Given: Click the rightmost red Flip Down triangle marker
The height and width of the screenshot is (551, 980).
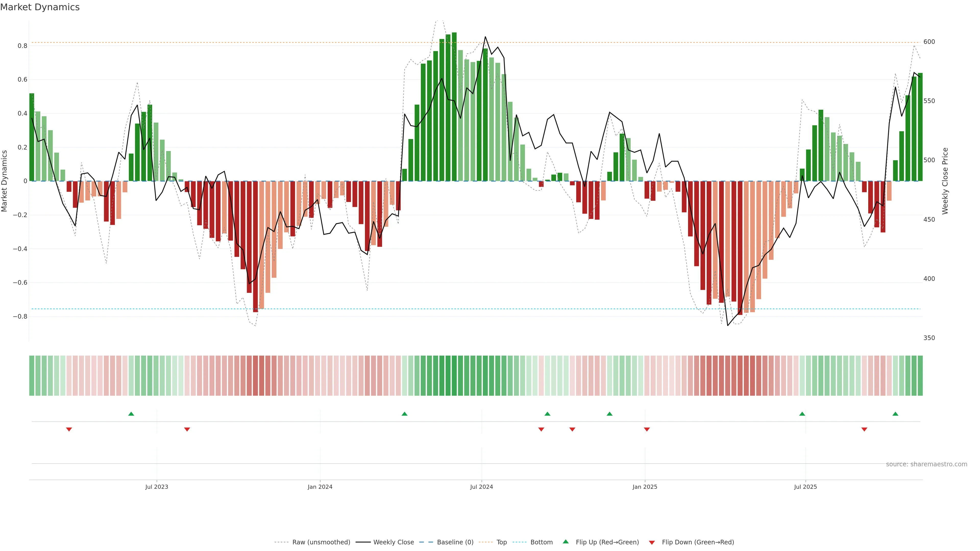Looking at the screenshot, I should coord(864,429).
